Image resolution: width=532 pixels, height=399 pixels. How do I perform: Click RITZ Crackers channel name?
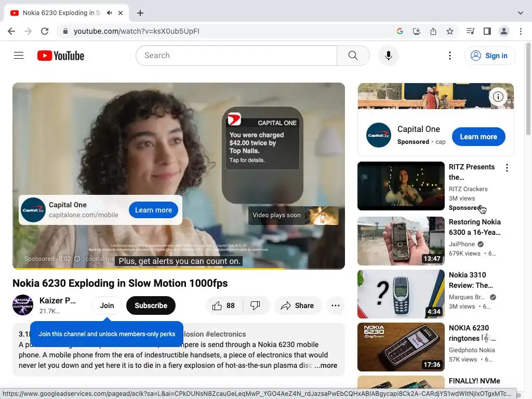tap(468, 189)
